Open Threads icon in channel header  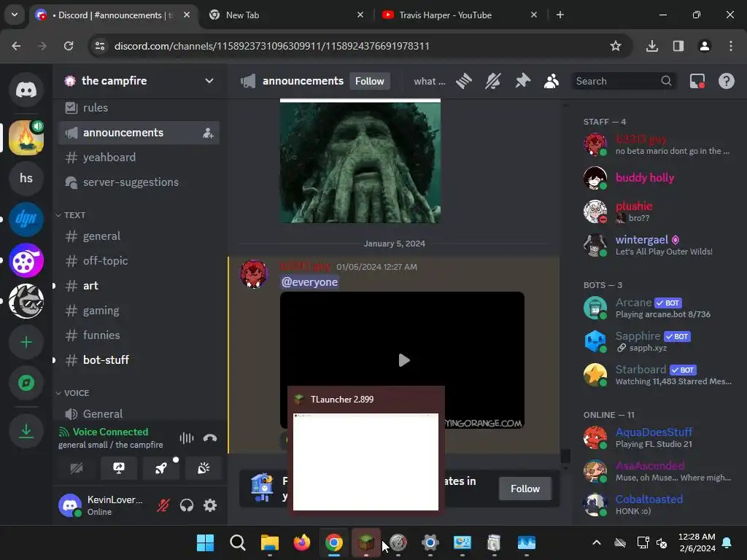(463, 81)
